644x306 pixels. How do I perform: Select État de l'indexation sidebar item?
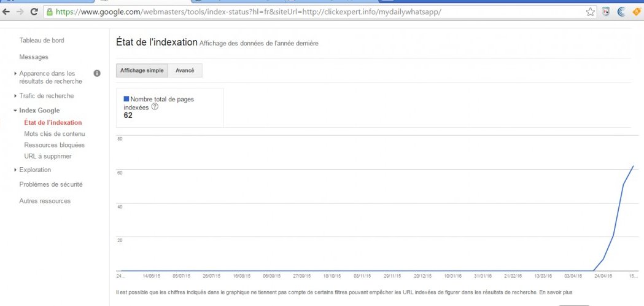click(53, 122)
